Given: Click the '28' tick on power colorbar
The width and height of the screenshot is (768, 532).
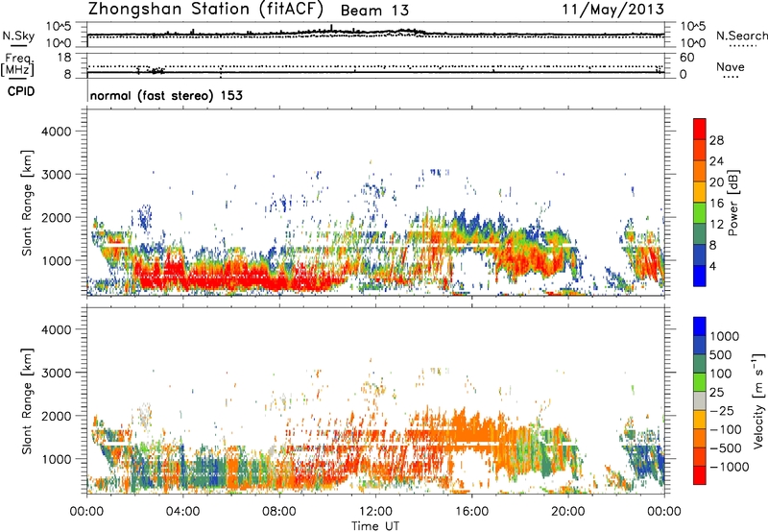Looking at the screenshot, I should pos(716,140).
